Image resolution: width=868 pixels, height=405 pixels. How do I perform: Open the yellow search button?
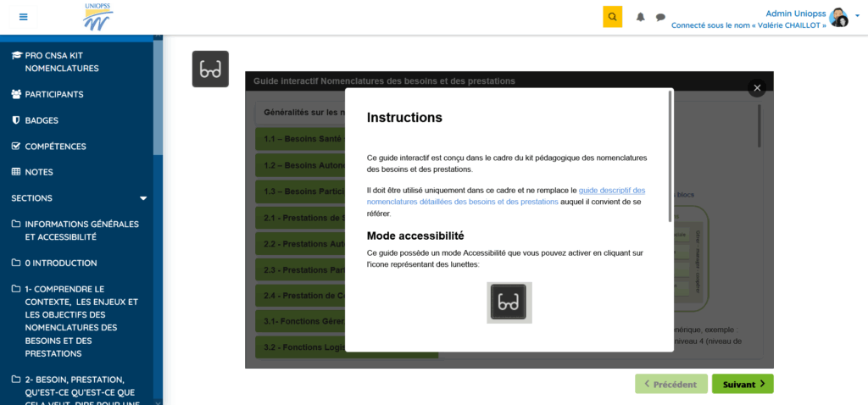[612, 17]
